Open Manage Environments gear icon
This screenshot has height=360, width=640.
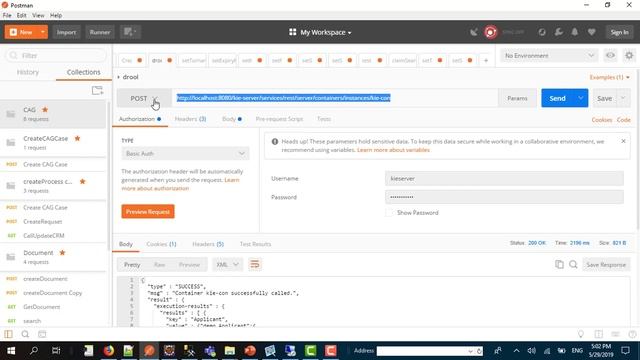pyautogui.click(x=629, y=55)
